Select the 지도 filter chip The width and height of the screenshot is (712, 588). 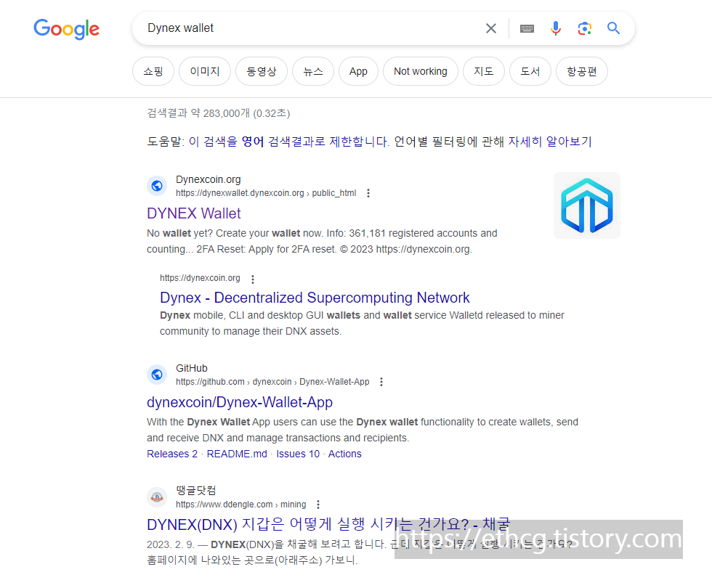(484, 71)
